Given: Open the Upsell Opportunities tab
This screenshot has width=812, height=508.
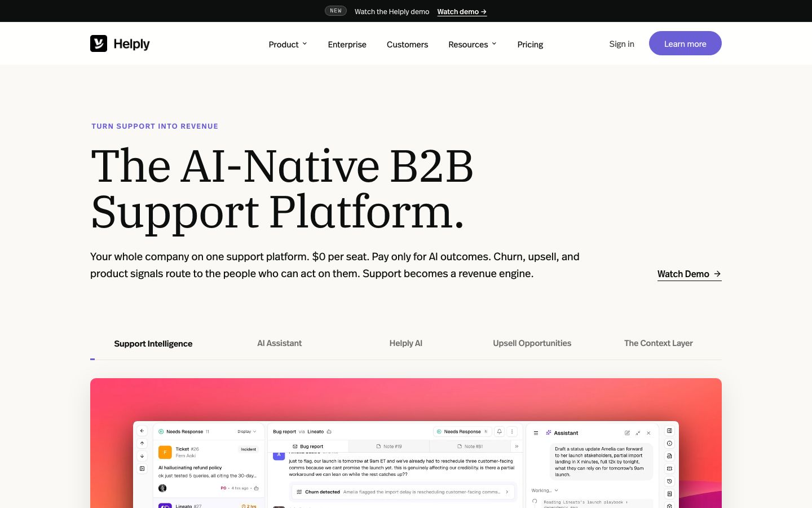Looking at the screenshot, I should point(532,343).
